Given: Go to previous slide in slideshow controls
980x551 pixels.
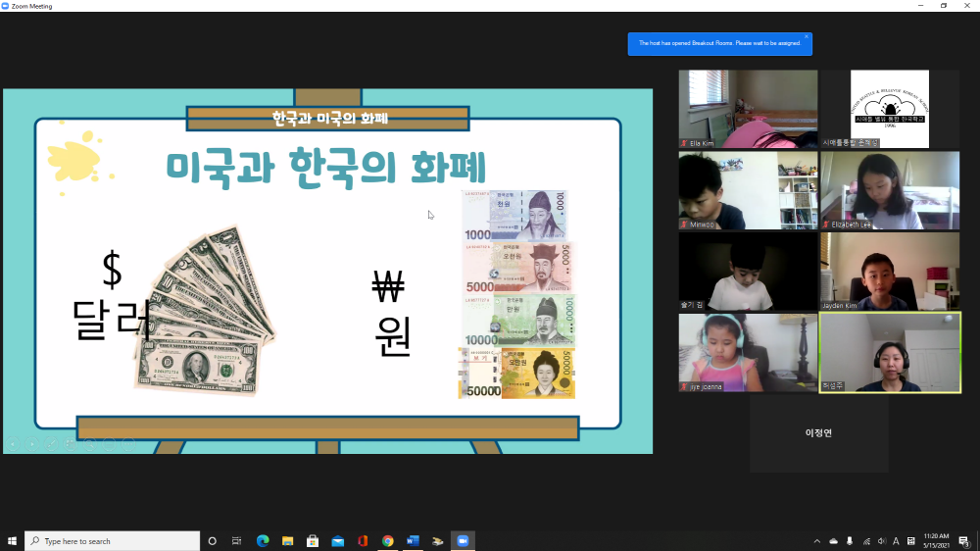Looking at the screenshot, I should click(x=13, y=443).
